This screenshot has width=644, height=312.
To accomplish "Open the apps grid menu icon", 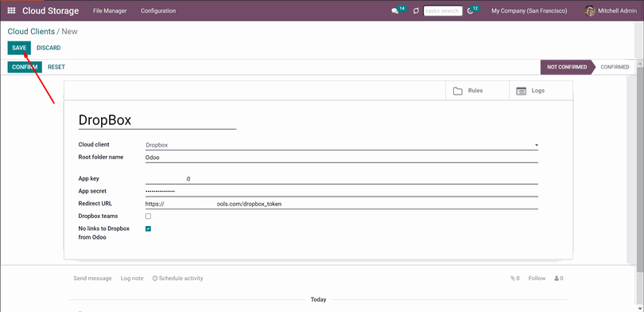I will (x=11, y=10).
